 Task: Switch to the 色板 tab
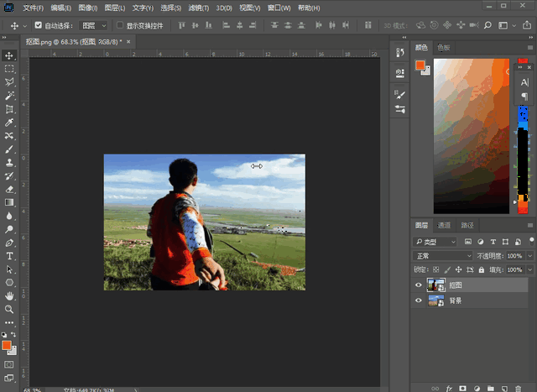(444, 47)
